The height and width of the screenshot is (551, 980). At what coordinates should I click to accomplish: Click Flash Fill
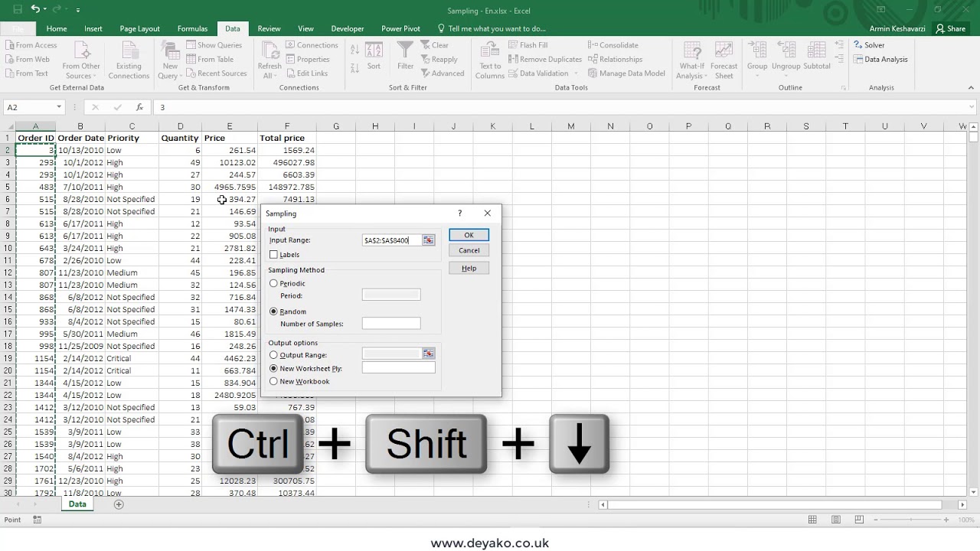[x=528, y=45]
